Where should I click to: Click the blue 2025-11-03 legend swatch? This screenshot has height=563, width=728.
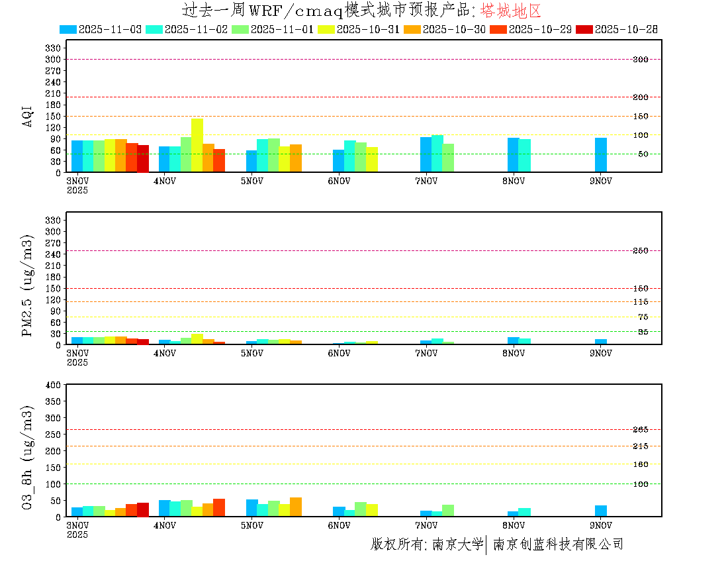tap(68, 29)
